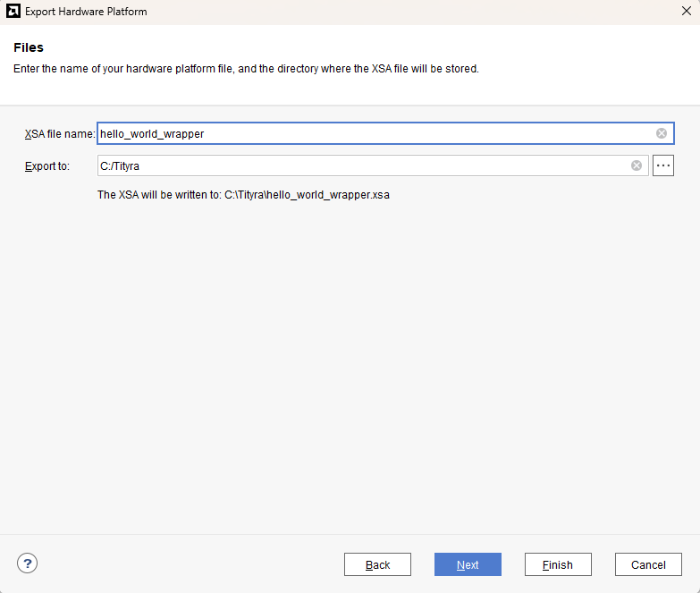Click the "XSA will be written to" path message
This screenshot has height=593, width=700.
tap(242, 194)
